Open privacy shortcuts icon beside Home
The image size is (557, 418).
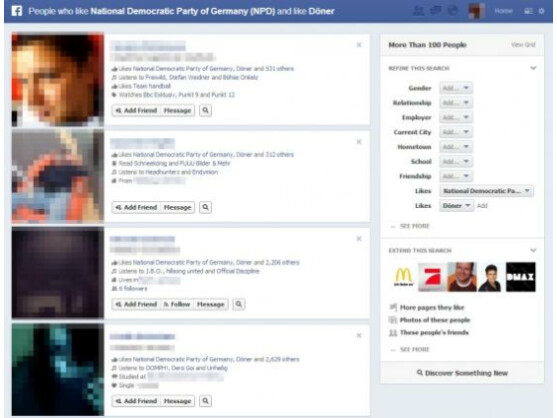(529, 11)
